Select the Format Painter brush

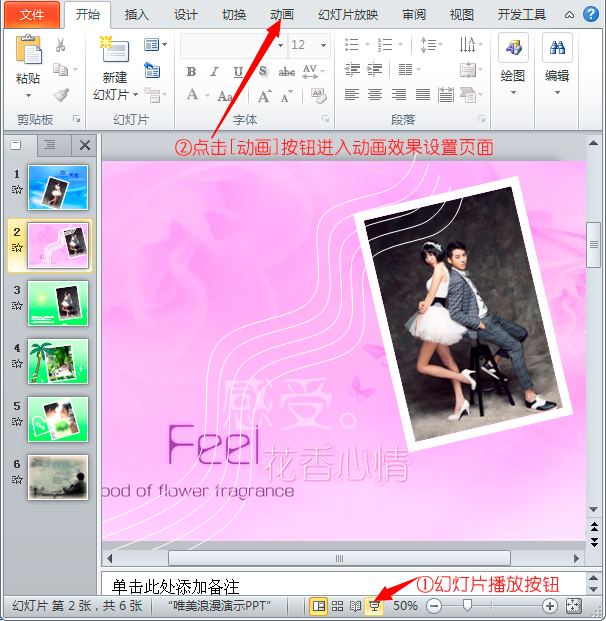[61, 95]
